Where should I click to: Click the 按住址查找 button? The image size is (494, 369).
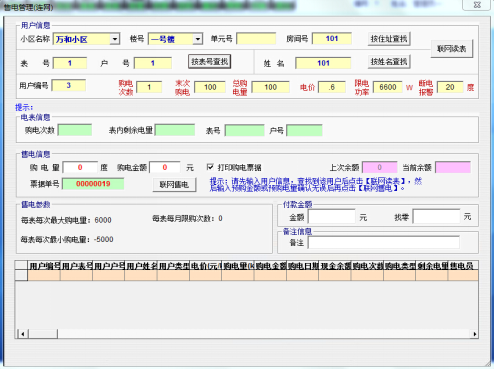389,39
